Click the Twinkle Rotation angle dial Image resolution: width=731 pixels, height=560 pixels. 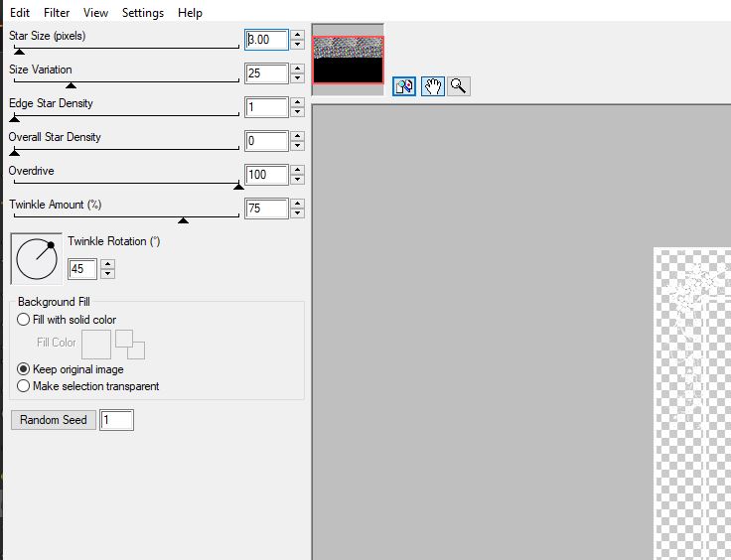tap(37, 259)
